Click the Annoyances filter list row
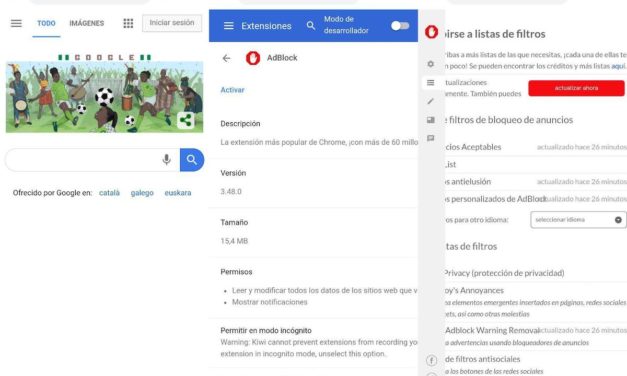 pos(535,302)
